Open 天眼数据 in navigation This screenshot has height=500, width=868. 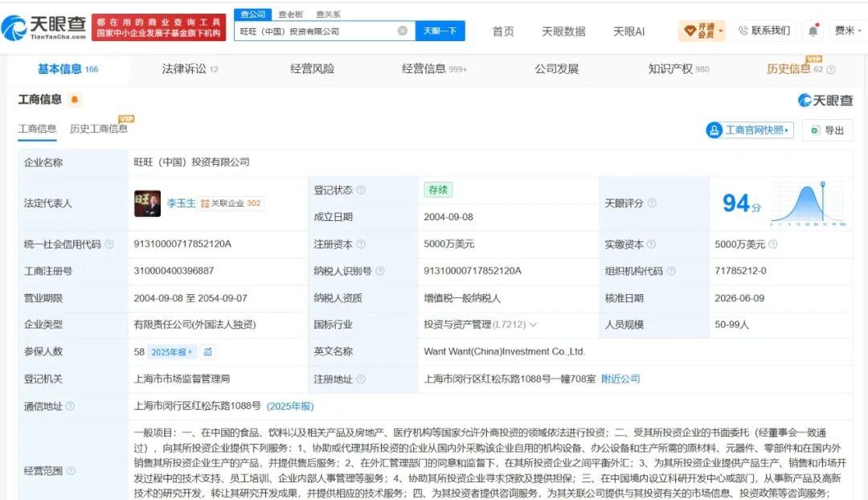coord(563,31)
